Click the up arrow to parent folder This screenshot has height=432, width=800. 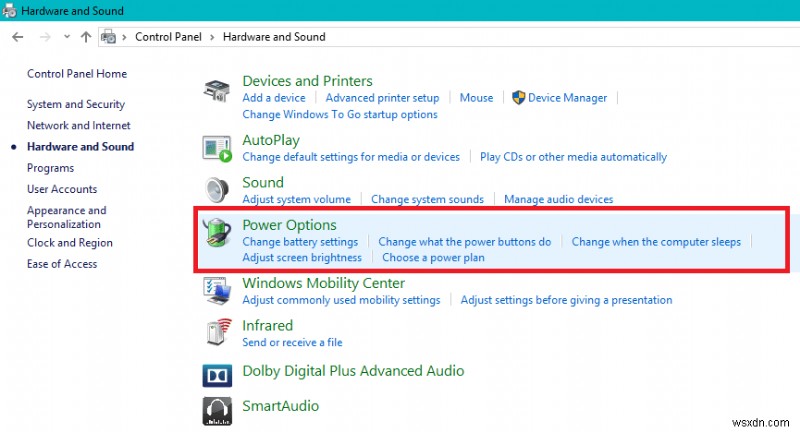point(86,37)
